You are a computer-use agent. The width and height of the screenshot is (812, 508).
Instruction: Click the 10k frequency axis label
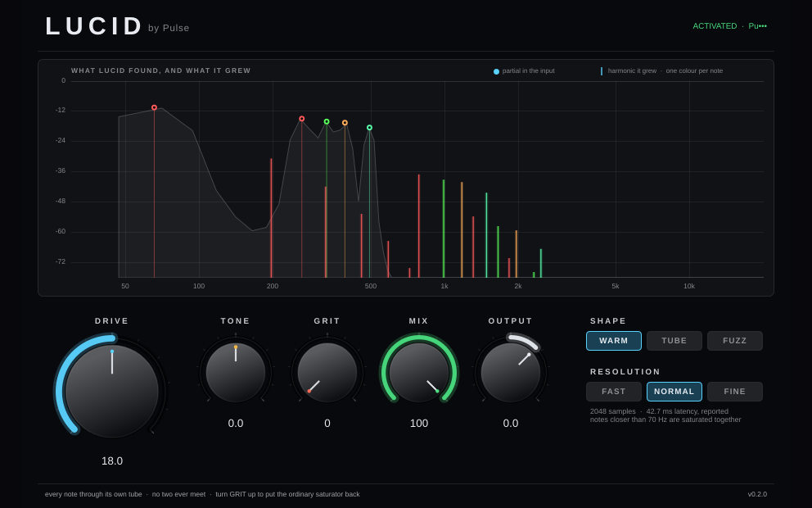pyautogui.click(x=688, y=286)
